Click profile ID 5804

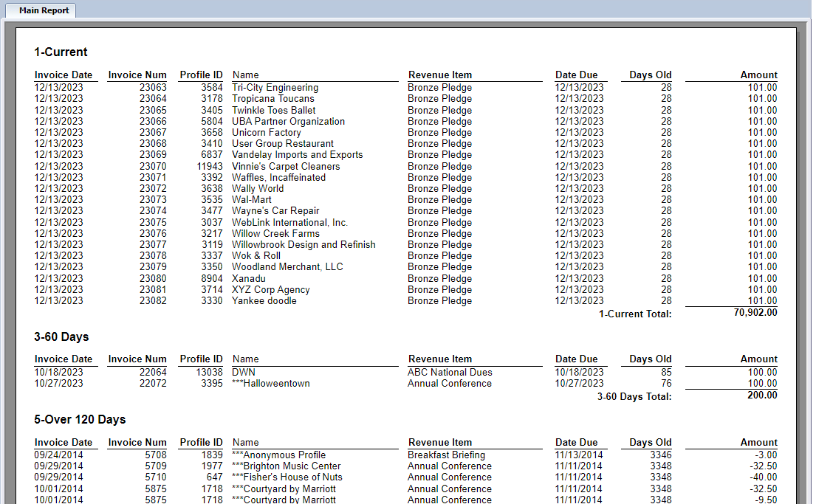click(212, 121)
